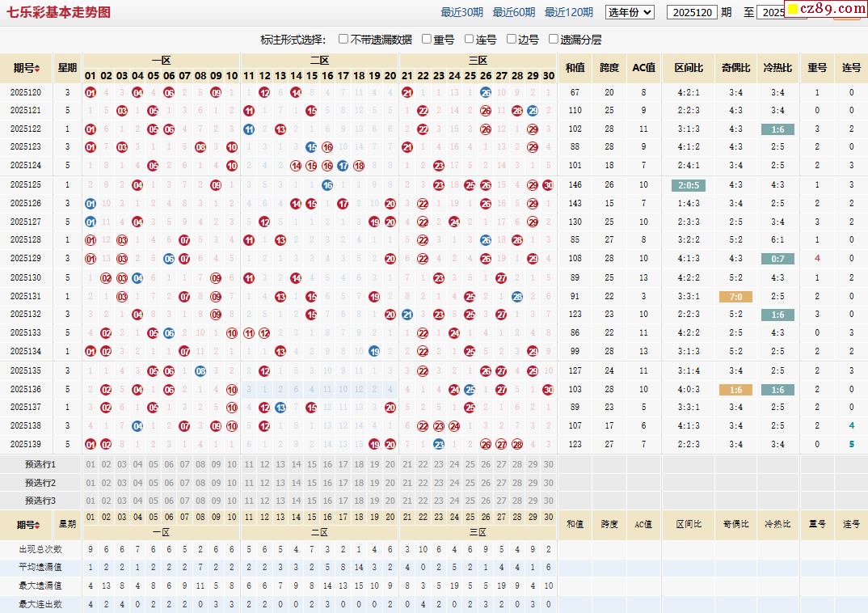Image resolution: width=868 pixels, height=613 pixels.
Task: Select number 01 in 预选行3
Action: [91, 501]
